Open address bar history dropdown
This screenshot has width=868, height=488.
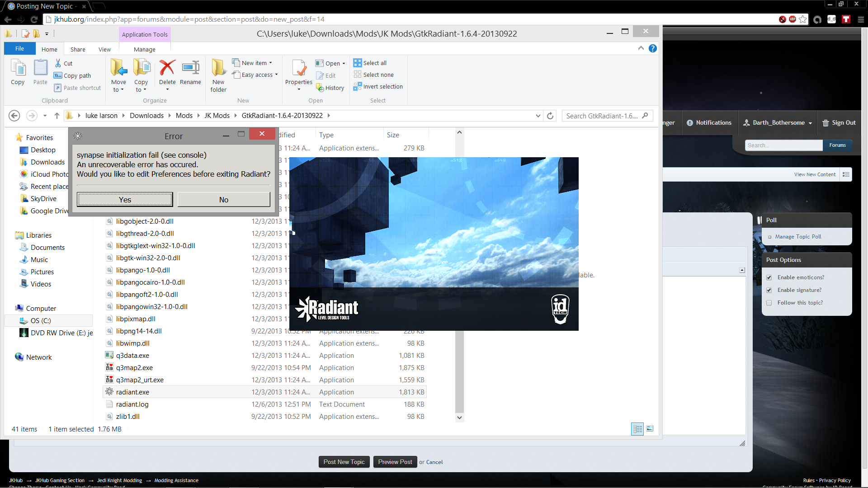538,116
